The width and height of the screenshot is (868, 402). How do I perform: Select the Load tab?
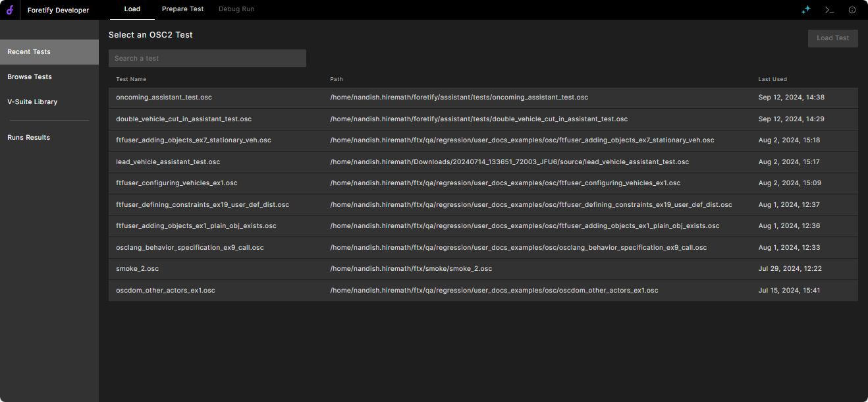click(132, 9)
